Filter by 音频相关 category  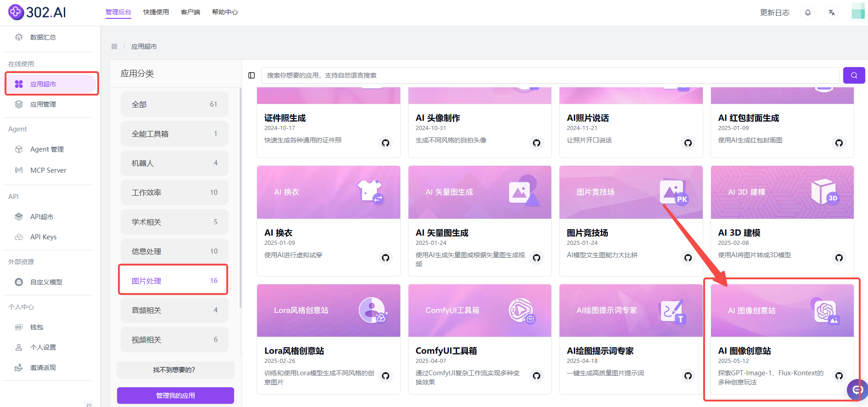click(174, 310)
